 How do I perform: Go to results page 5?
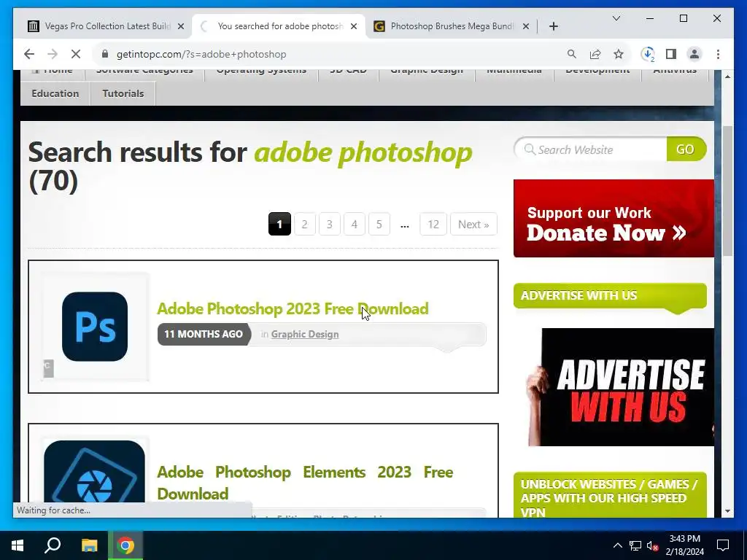coord(379,224)
